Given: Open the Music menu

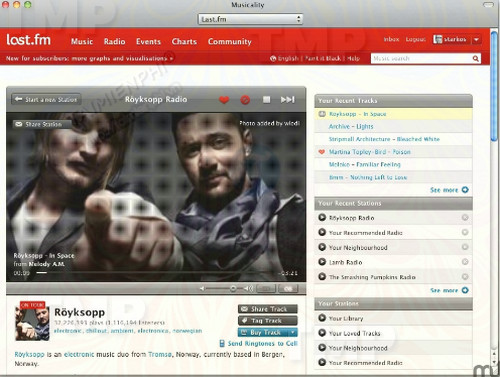Looking at the screenshot, I should (x=82, y=41).
